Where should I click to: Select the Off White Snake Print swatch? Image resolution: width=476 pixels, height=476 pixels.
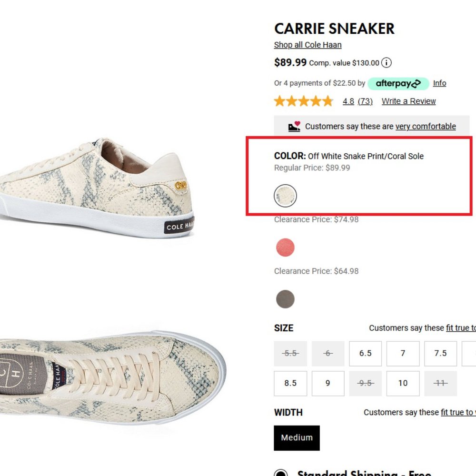click(285, 196)
